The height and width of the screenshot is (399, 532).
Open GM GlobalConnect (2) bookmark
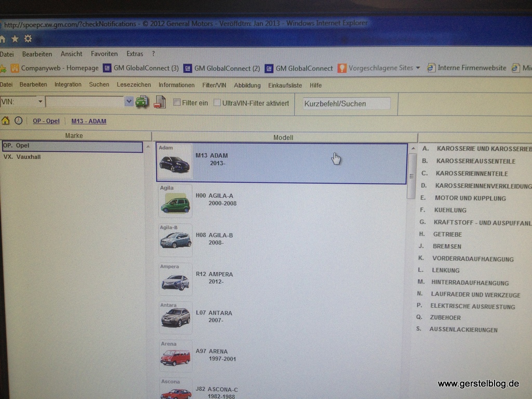[221, 69]
